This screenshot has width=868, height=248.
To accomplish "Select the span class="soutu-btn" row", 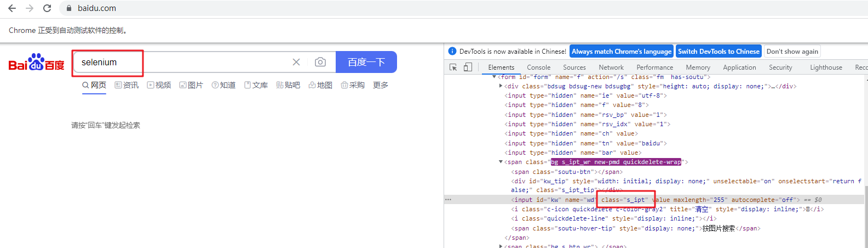I will click(x=567, y=172).
